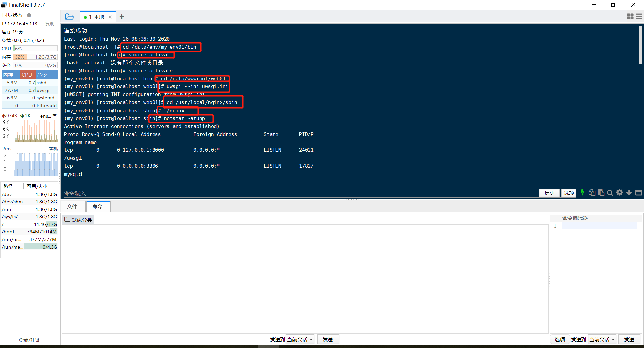Switch to the 文件 tab
This screenshot has width=644, height=348.
[72, 207]
